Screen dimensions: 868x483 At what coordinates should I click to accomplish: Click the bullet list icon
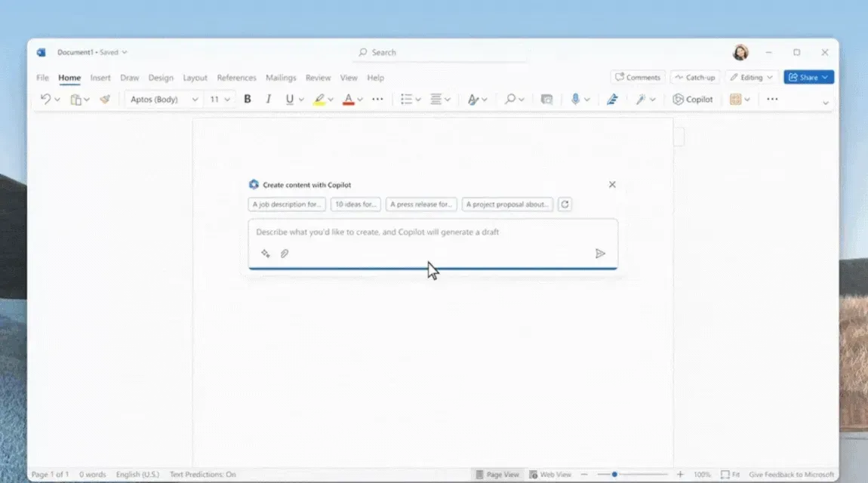pyautogui.click(x=406, y=99)
